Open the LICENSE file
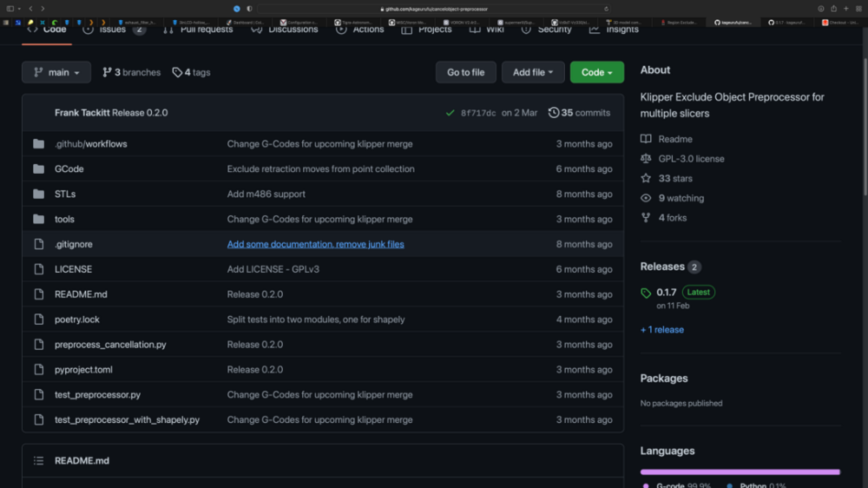Image resolution: width=868 pixels, height=488 pixels. click(73, 268)
